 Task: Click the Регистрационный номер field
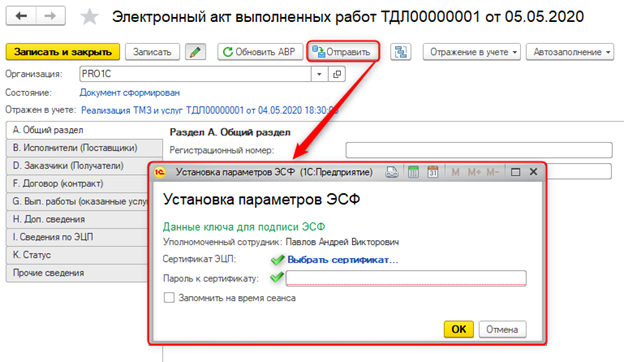[x=479, y=150]
